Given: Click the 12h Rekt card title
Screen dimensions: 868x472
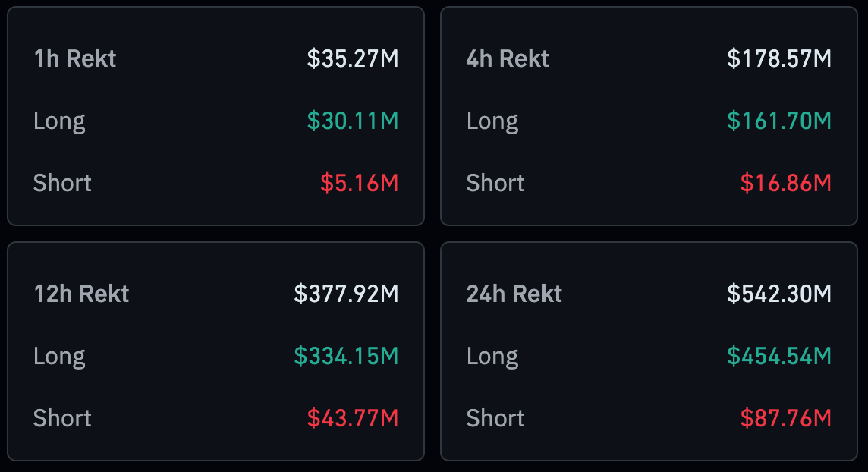Looking at the screenshot, I should pyautogui.click(x=81, y=294).
